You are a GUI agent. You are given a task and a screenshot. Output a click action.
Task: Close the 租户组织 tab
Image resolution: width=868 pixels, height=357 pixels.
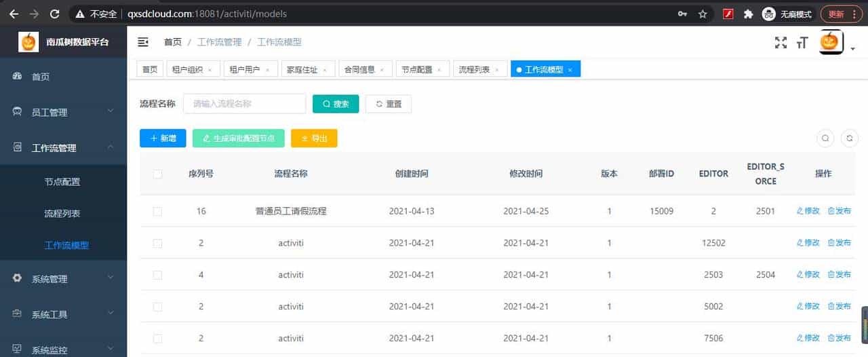(210, 69)
